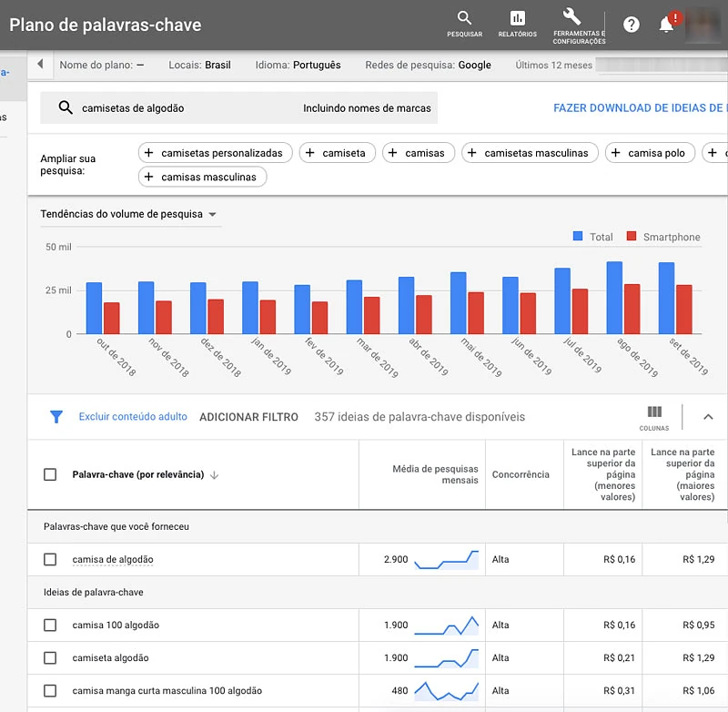728x712 pixels.
Task: Add the camisetas personalizadas suggestion
Action: point(216,153)
